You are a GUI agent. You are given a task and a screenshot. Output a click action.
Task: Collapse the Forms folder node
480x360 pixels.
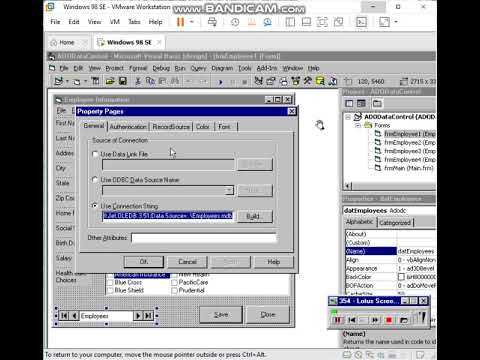pyautogui.click(x=358, y=126)
